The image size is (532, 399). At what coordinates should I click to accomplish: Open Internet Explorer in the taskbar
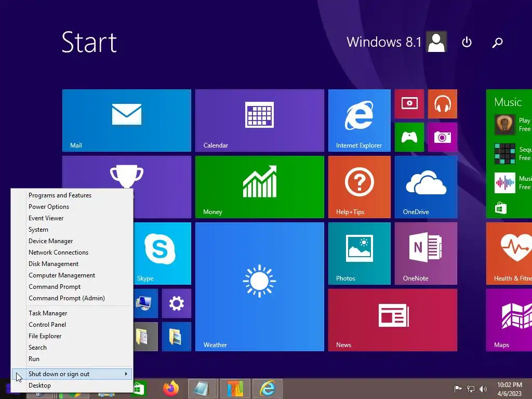coord(268,389)
